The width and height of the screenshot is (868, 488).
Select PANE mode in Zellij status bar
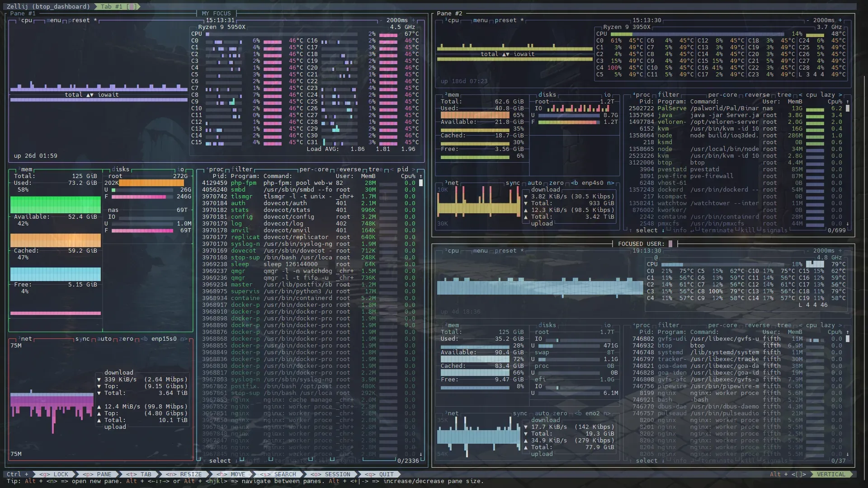coord(99,474)
